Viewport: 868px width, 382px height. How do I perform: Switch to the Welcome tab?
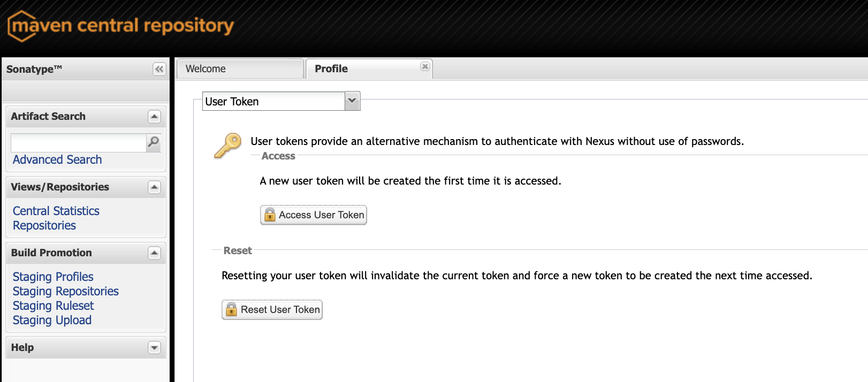tap(239, 69)
